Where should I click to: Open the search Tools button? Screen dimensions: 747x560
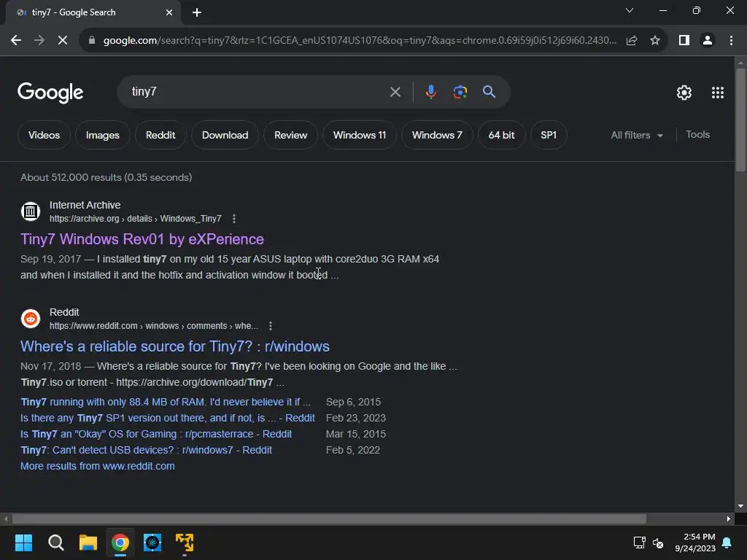tap(697, 135)
